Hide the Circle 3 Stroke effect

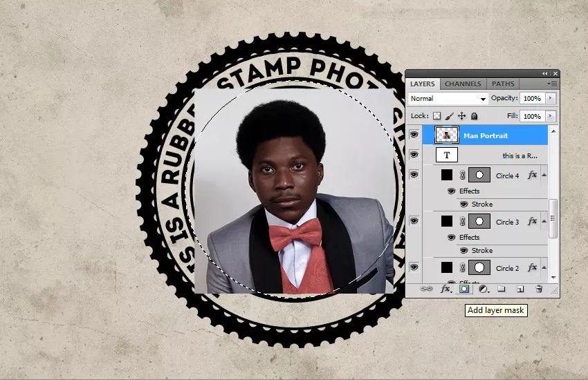pos(464,250)
